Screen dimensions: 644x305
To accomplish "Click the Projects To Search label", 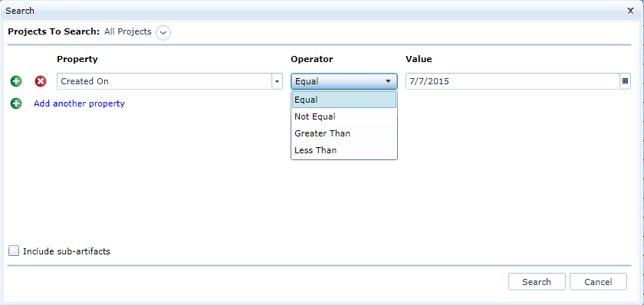I will (54, 31).
